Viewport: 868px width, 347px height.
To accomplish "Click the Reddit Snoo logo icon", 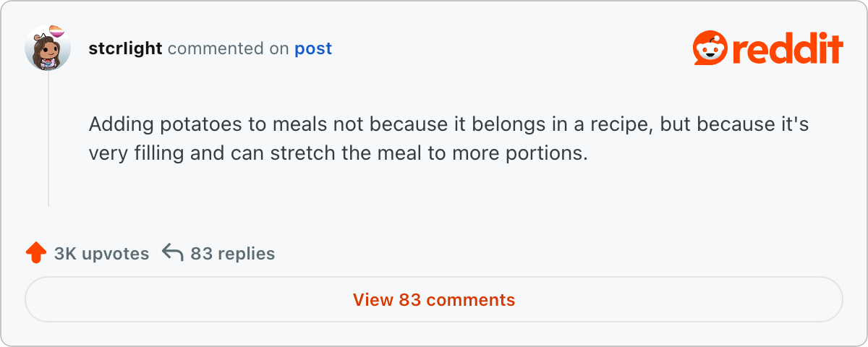I will pyautogui.click(x=710, y=49).
